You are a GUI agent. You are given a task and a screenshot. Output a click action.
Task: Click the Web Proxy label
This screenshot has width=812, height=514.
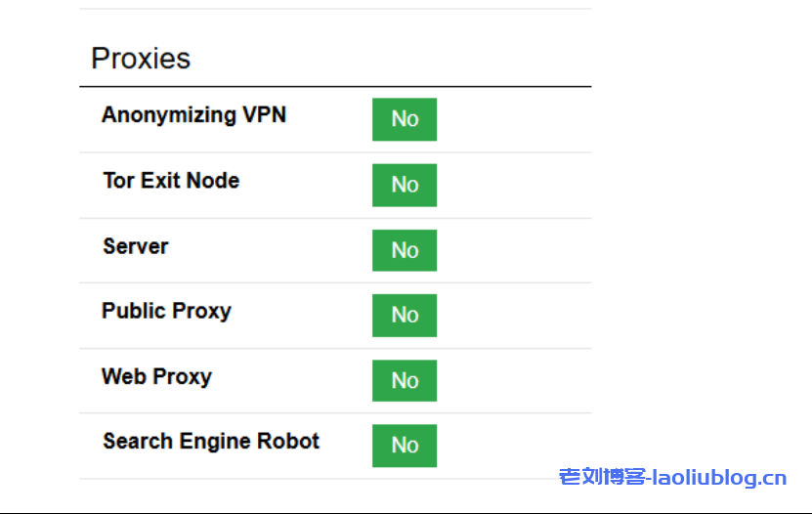click(x=156, y=376)
